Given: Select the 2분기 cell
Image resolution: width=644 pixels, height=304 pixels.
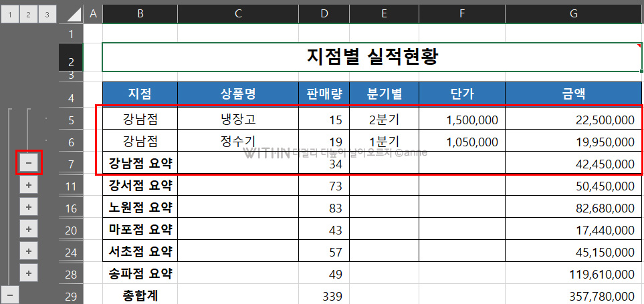Looking at the screenshot, I should (385, 120).
